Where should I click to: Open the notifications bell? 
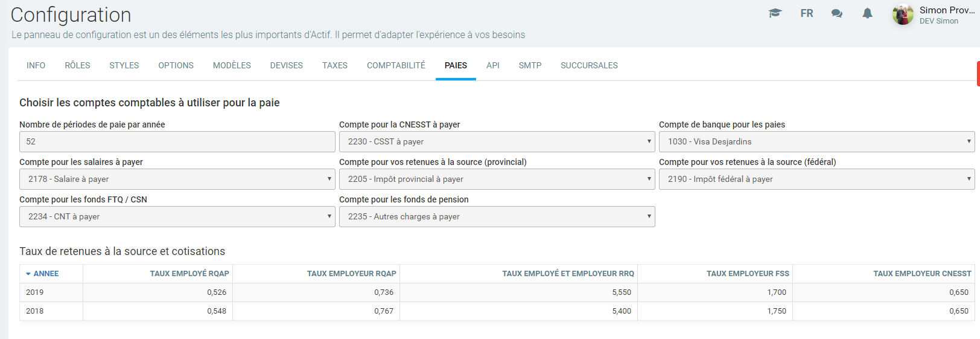867,13
